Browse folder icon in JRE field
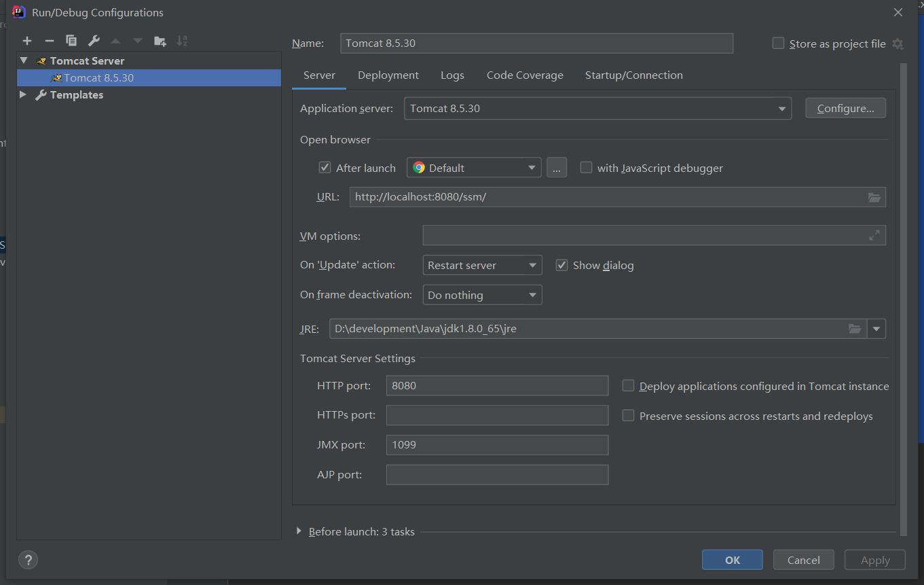924x585 pixels. click(855, 329)
